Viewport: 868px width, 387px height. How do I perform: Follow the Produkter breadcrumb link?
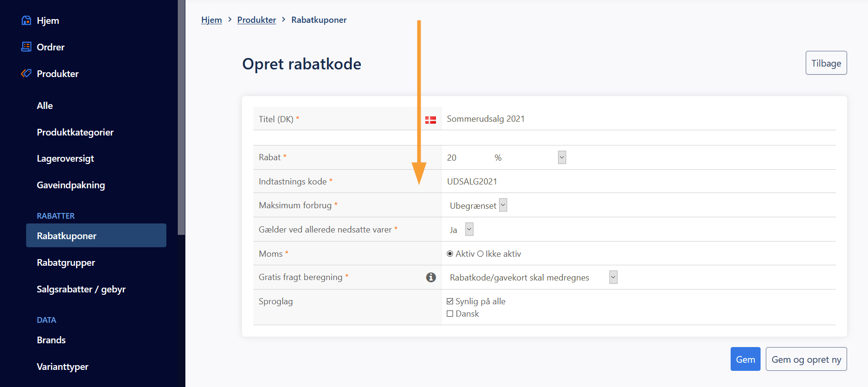(x=257, y=20)
